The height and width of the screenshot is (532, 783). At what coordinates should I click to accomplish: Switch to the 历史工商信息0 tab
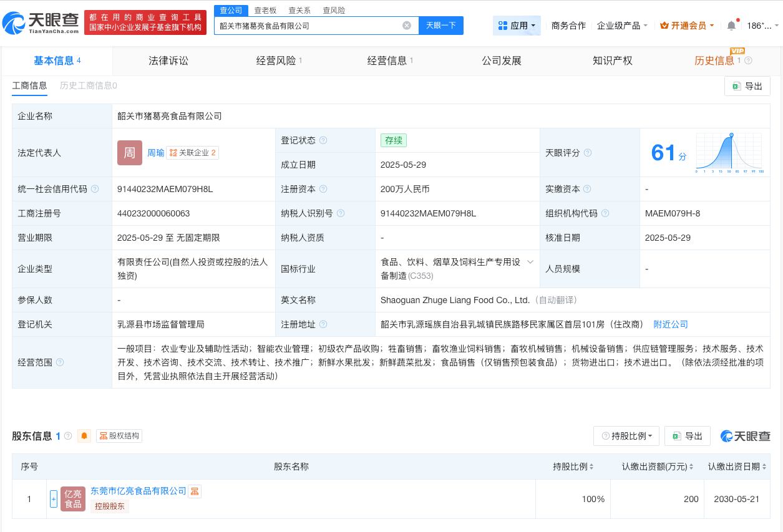(x=88, y=85)
